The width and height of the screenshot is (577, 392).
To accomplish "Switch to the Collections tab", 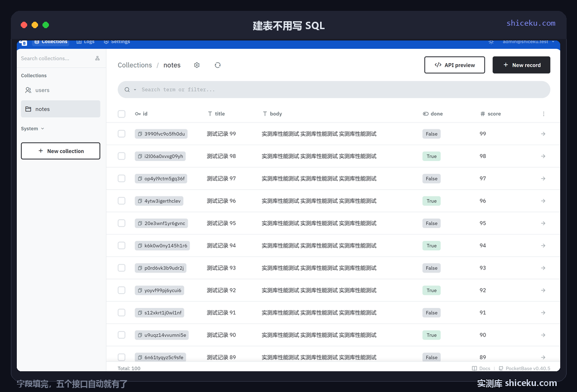I will 51,42.
